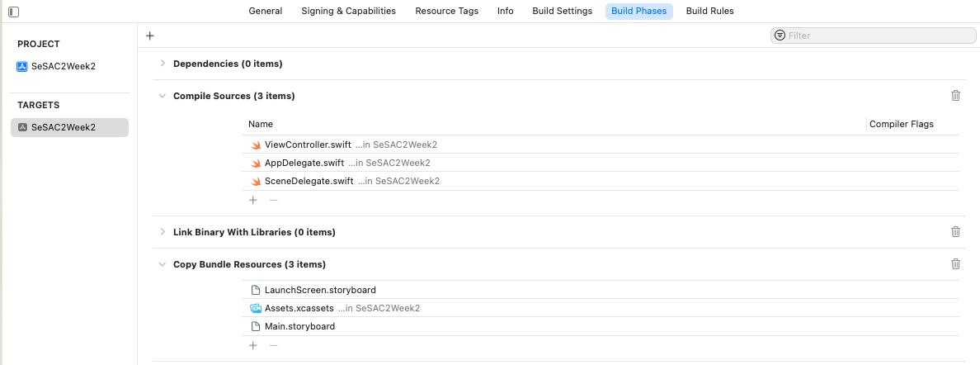Collapse the Copy Bundle Resources section
The height and width of the screenshot is (365, 980).
(x=163, y=264)
